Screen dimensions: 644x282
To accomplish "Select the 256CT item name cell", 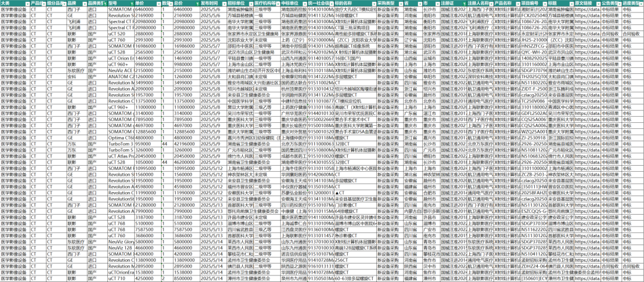I will [x=354, y=261].
